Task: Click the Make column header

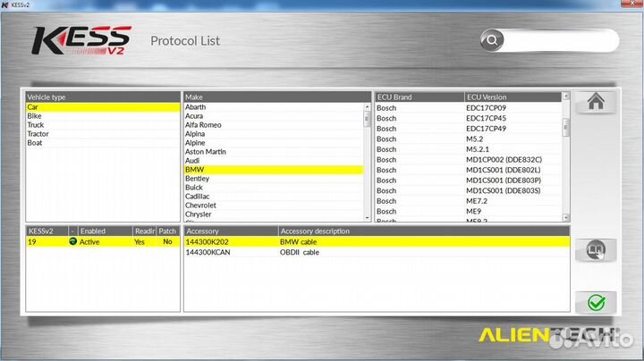Action: coord(277,97)
